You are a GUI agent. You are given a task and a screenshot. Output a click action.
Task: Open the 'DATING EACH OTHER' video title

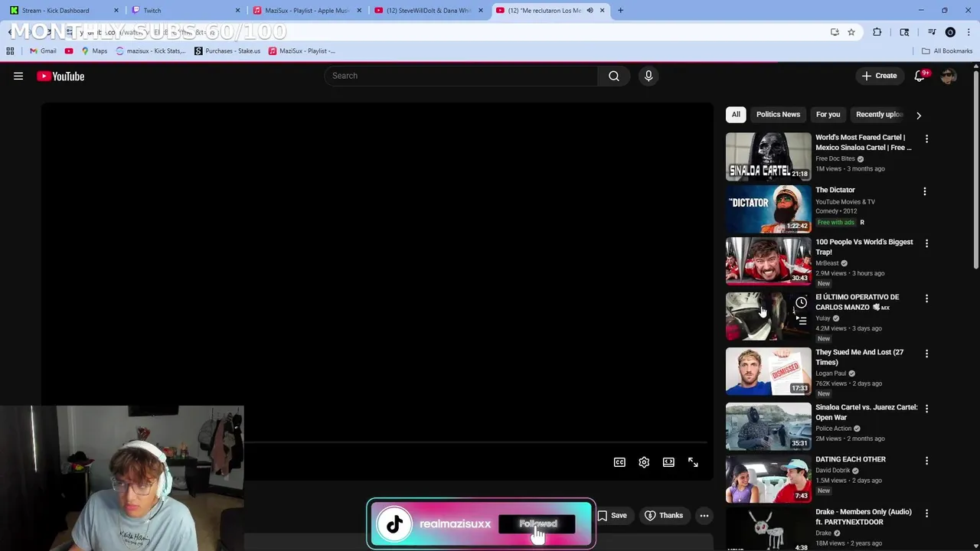tap(851, 459)
